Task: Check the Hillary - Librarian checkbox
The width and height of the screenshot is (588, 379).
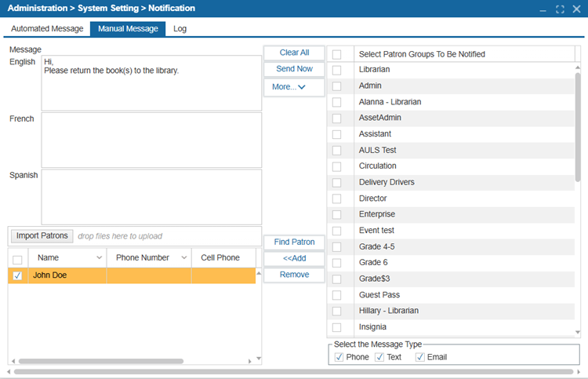Action: click(x=337, y=311)
